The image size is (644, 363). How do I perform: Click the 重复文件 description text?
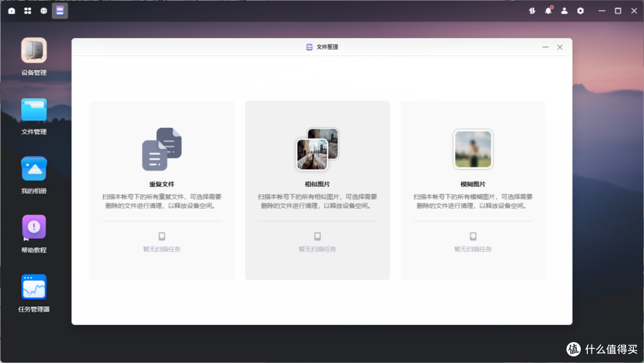click(x=162, y=201)
